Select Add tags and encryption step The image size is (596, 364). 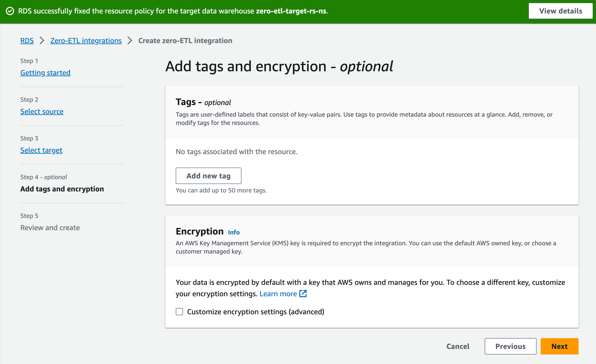point(62,189)
